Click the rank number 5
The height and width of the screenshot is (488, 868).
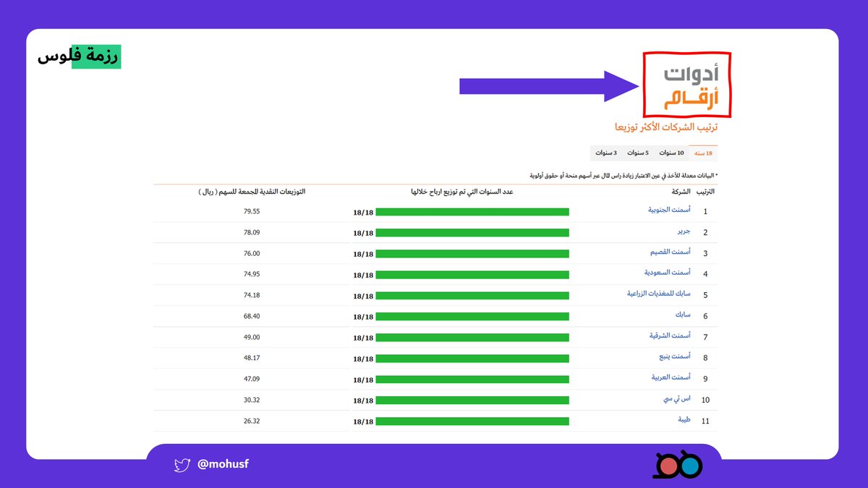point(705,295)
